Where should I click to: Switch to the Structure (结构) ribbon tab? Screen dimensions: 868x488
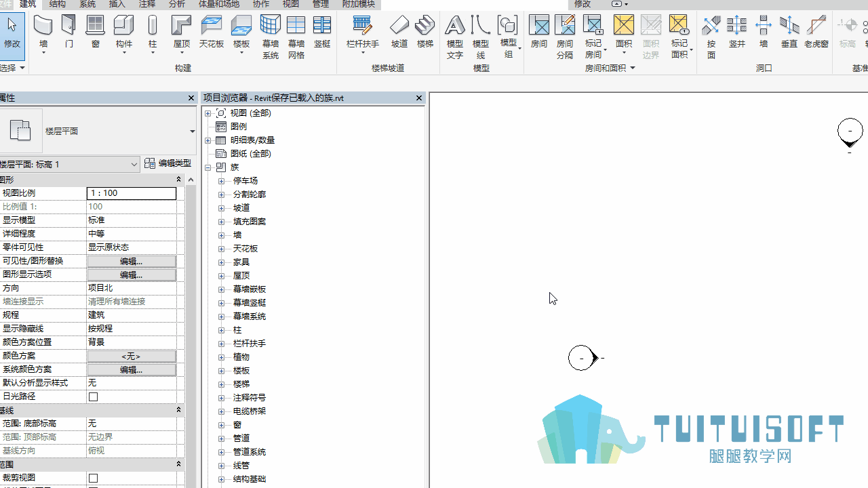click(x=58, y=4)
